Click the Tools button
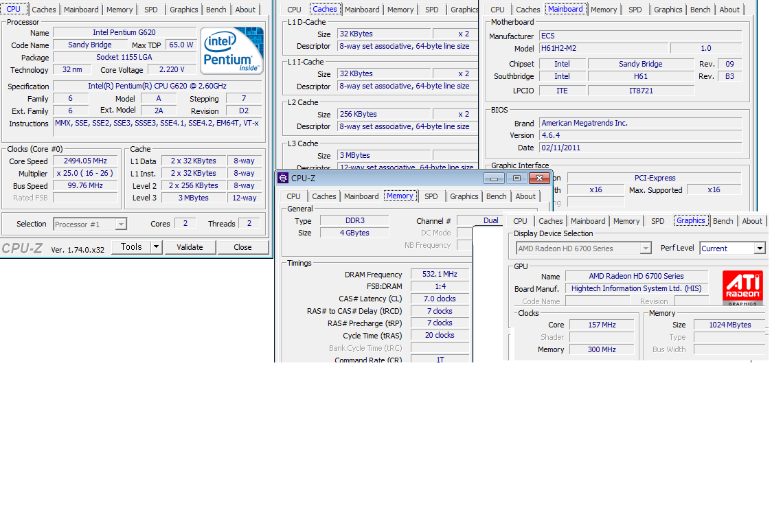This screenshot has width=783, height=532. coord(130,247)
